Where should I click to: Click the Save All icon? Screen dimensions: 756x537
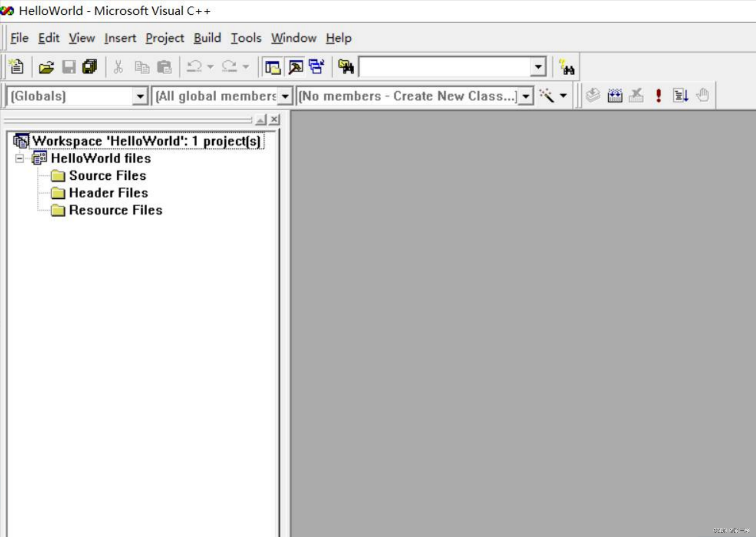coord(90,67)
